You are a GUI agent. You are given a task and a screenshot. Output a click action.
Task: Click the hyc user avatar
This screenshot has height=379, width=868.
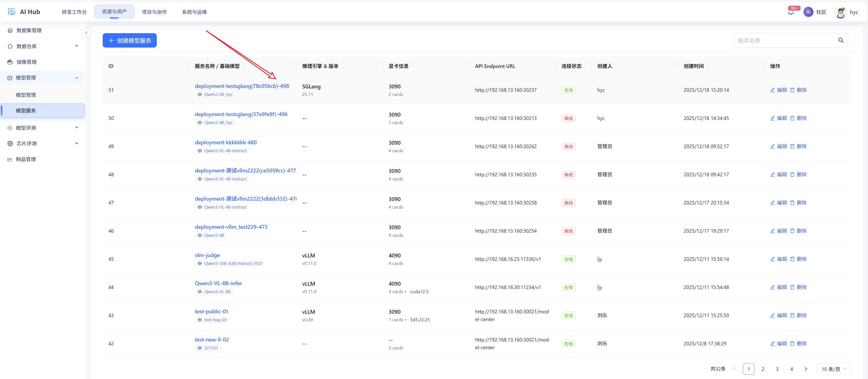(x=840, y=12)
